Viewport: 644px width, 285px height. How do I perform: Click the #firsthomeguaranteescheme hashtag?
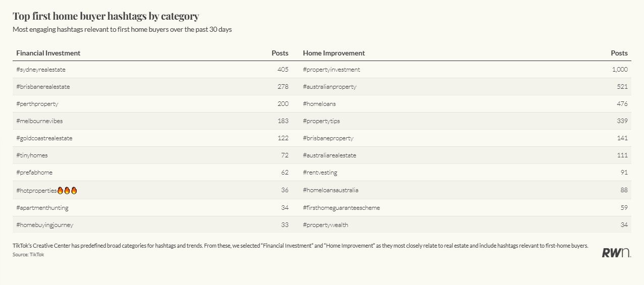[x=342, y=208]
